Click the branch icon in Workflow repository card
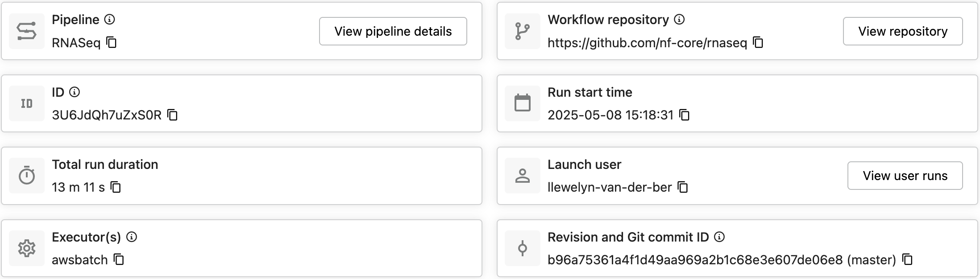The height and width of the screenshot is (279, 980). pyautogui.click(x=522, y=31)
